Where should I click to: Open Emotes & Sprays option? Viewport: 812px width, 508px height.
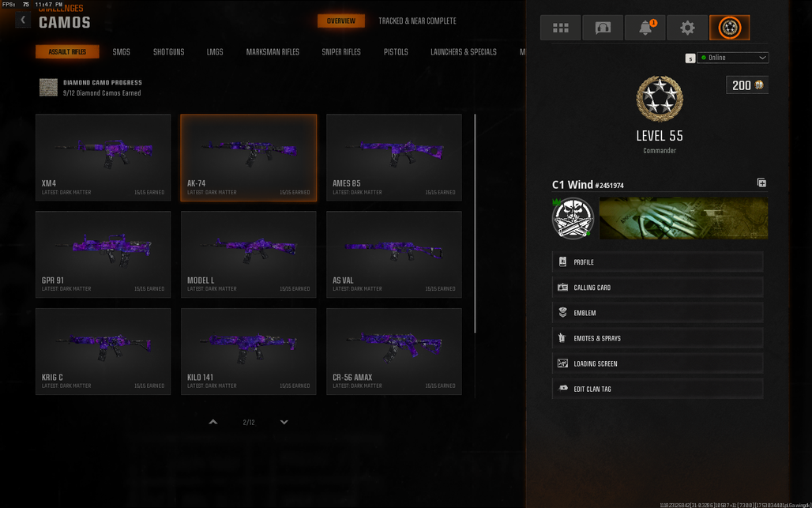[658, 338]
